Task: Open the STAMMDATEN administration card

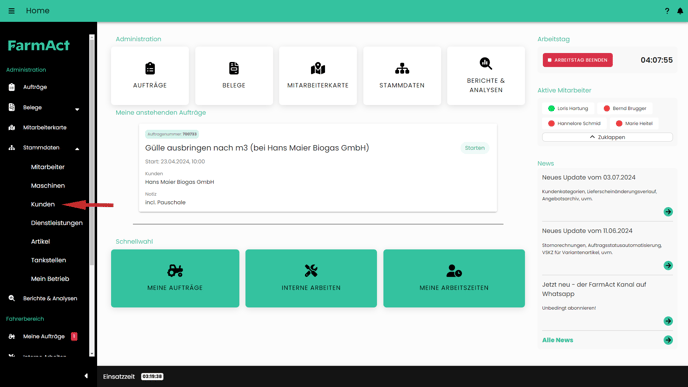Action: [402, 75]
